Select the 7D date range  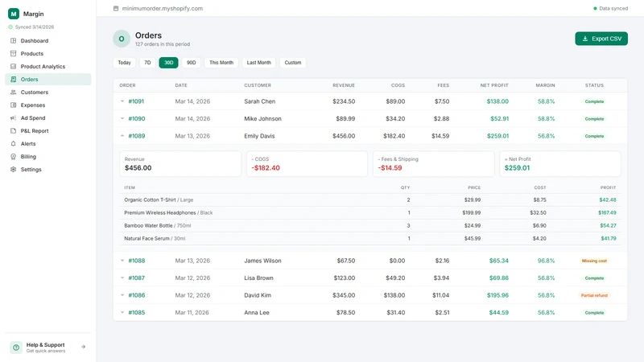coord(147,63)
